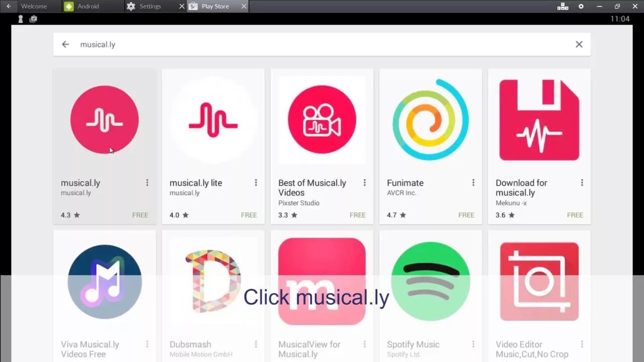
Task: Click FREE on Best of Musical.ly Videos
Action: pyautogui.click(x=358, y=215)
